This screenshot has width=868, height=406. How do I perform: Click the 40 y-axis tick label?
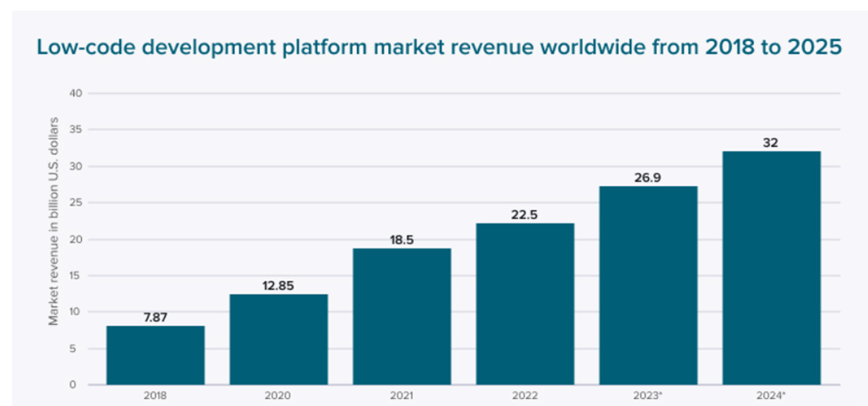pos(76,93)
